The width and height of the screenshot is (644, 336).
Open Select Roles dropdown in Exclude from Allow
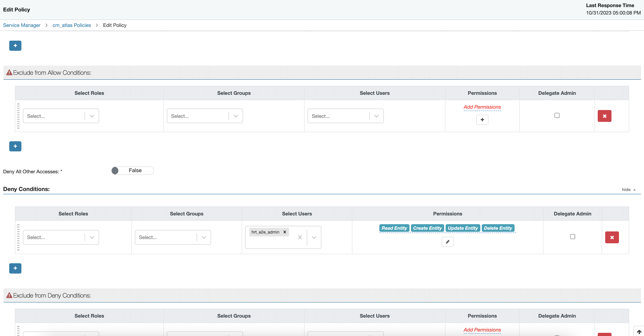coord(61,116)
